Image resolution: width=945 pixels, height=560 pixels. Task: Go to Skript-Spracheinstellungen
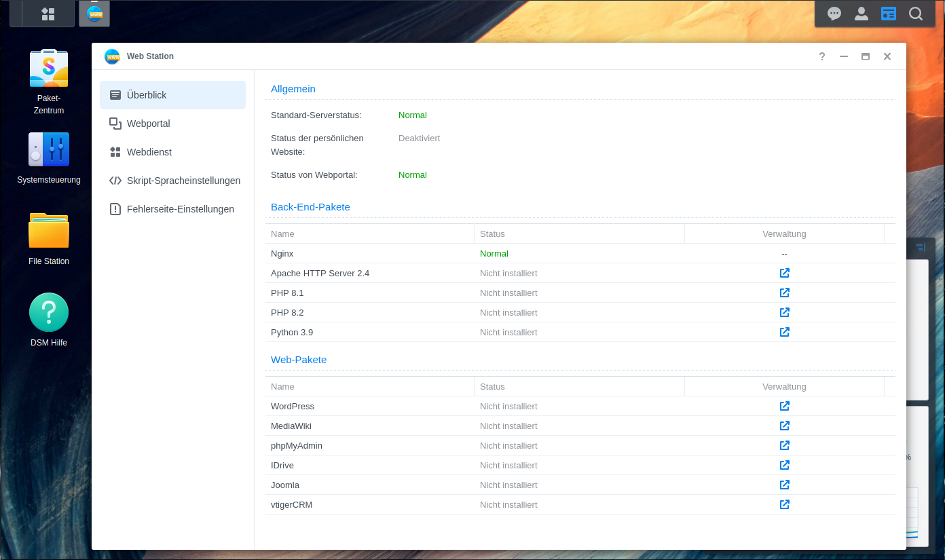[183, 181]
